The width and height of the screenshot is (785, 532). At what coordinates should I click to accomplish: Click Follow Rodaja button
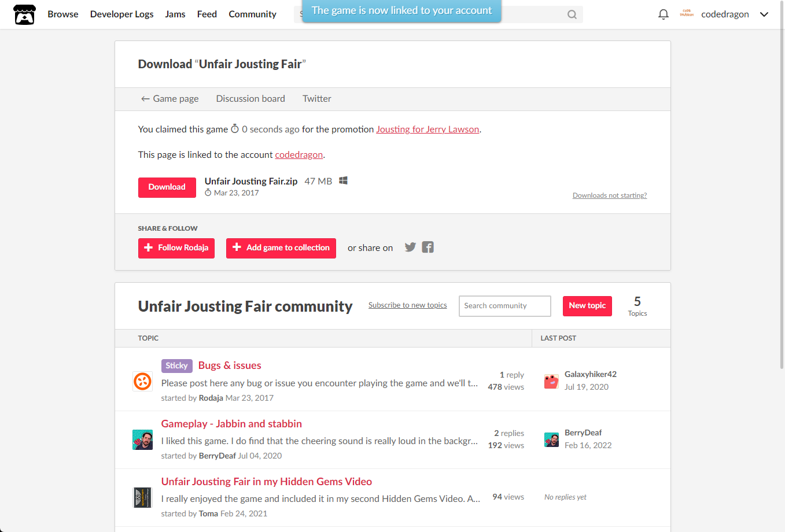[176, 248]
